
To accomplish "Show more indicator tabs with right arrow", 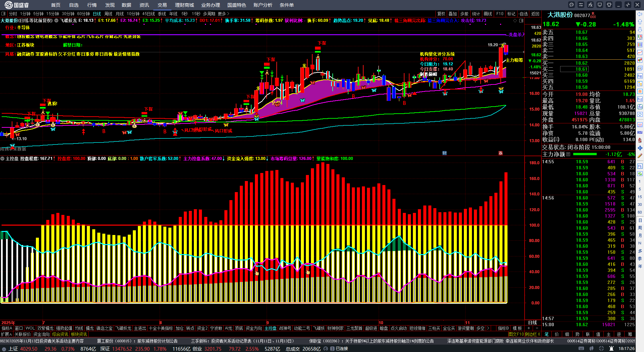I will coord(488,328).
